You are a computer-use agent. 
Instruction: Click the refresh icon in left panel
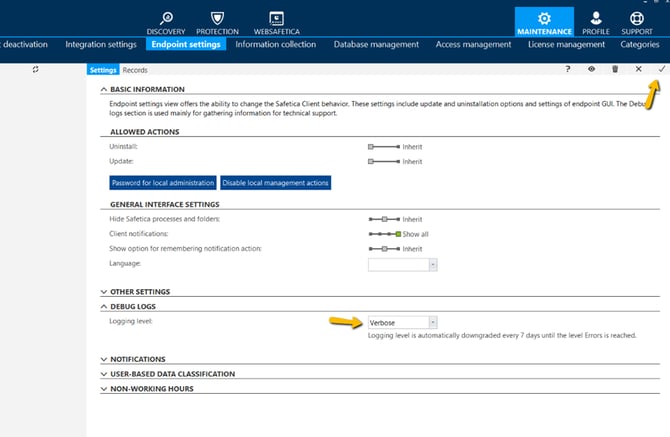pos(35,69)
